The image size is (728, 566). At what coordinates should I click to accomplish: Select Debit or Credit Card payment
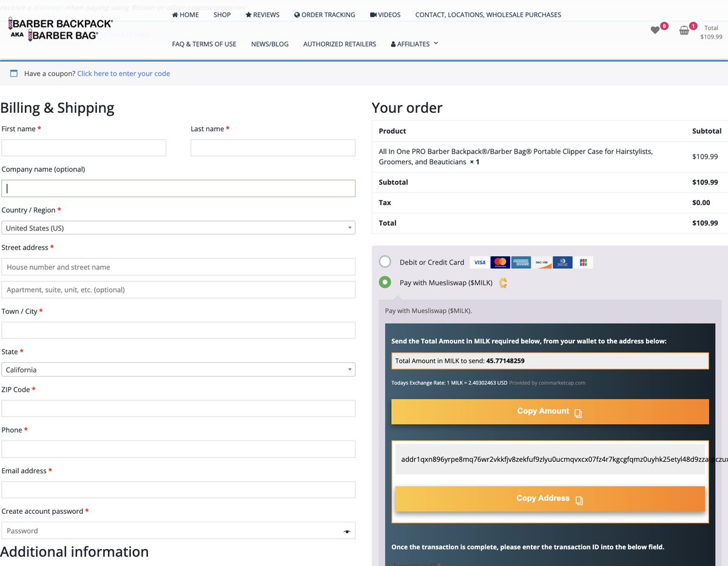385,262
